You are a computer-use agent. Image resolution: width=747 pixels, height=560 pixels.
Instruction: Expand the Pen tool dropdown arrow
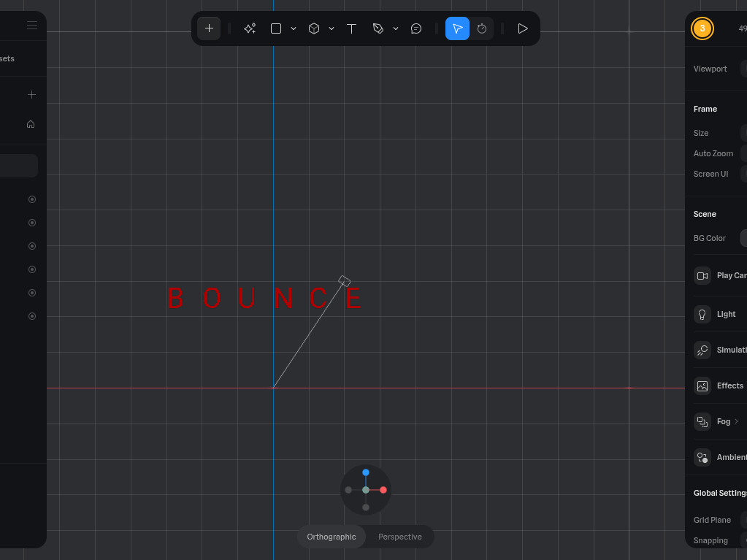396,28
